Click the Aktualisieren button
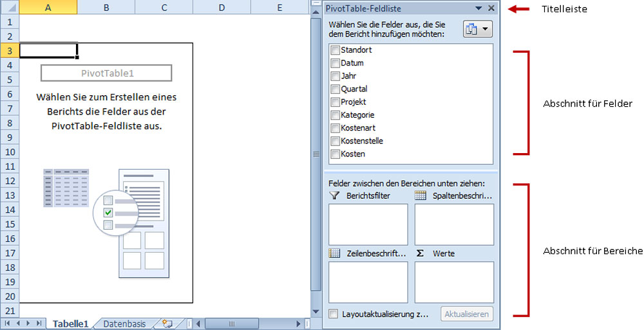This screenshot has width=644, height=330. coord(468,314)
